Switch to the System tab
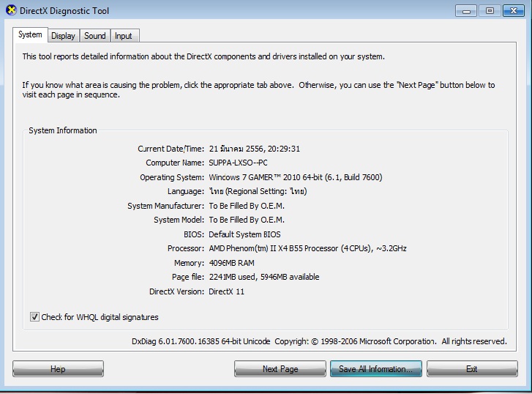 pyautogui.click(x=30, y=34)
